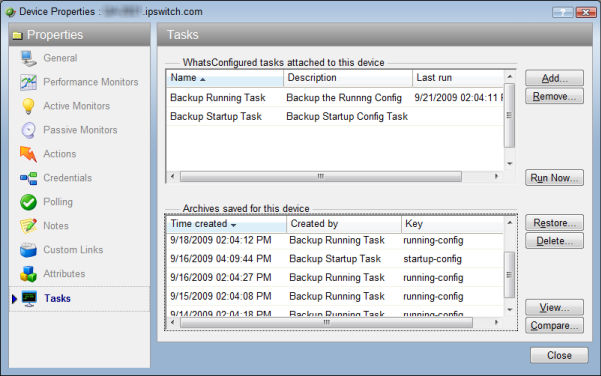Viewport: 601px width, 376px height.
Task: Click tasks list scroll right arrow
Action: (496, 176)
